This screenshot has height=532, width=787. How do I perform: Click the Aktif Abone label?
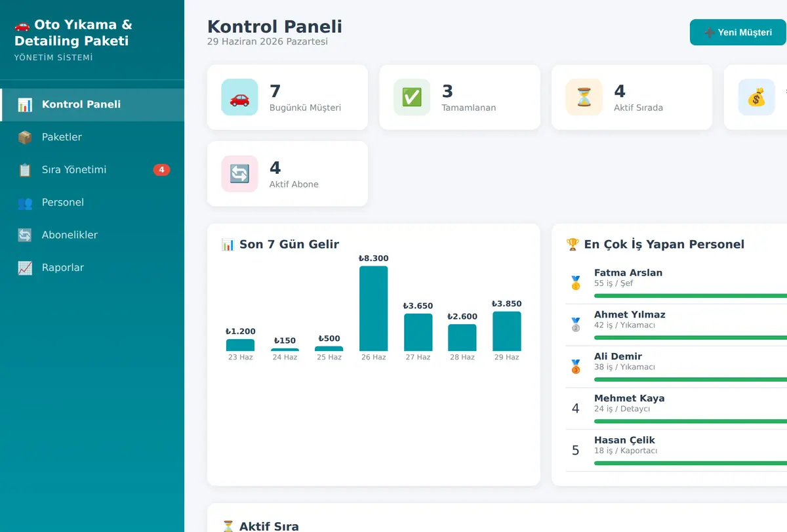[x=294, y=184]
